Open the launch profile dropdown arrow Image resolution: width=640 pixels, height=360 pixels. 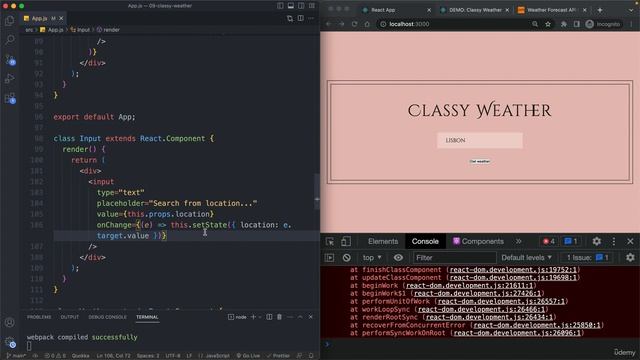coord(260,317)
